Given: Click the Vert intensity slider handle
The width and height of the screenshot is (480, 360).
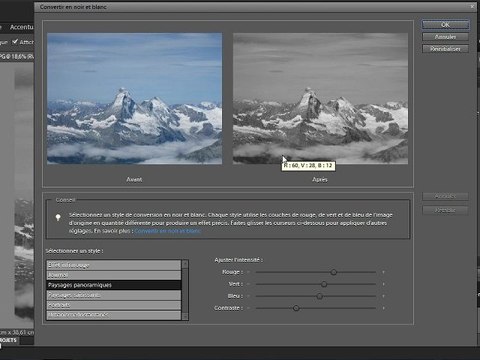Looking at the screenshot, I should 324,284.
